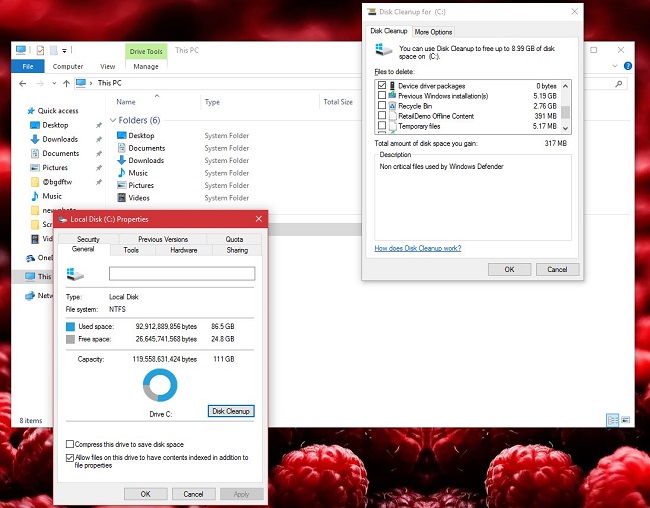Cancel the Disk Cleanup dialog
Image resolution: width=650 pixels, height=508 pixels.
(557, 269)
